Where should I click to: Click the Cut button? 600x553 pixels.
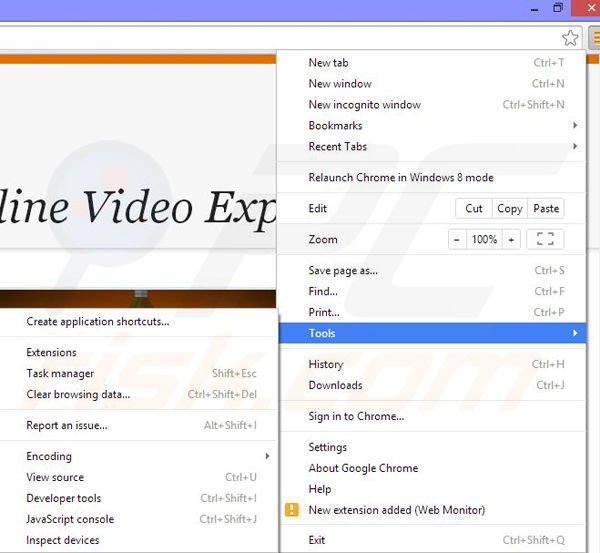click(474, 209)
